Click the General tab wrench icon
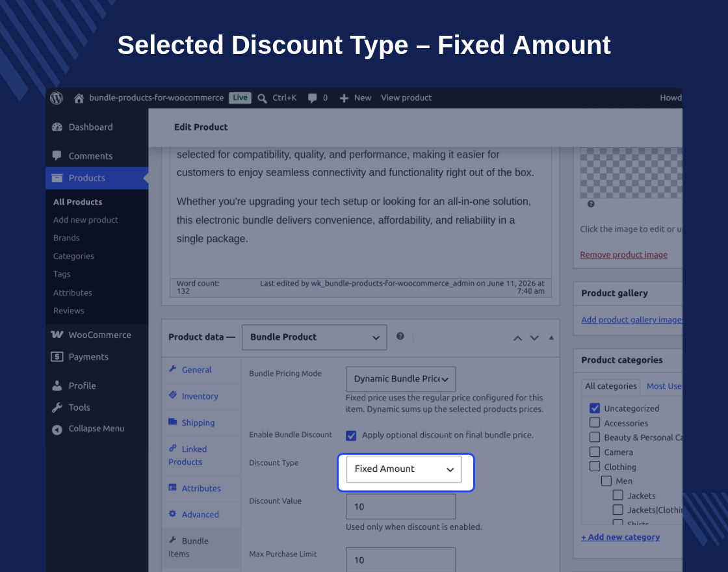 pos(173,369)
